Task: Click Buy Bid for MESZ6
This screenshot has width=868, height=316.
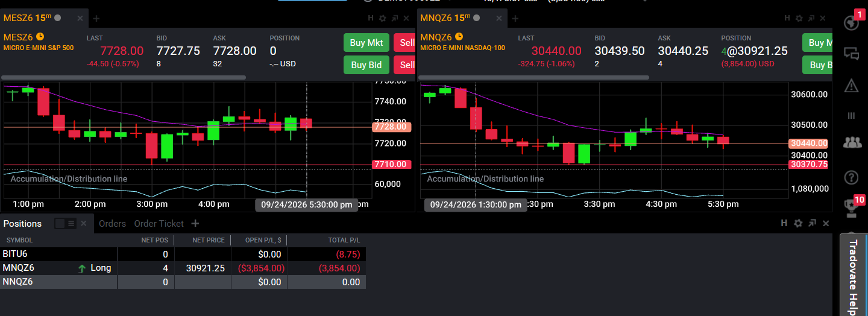Action: 366,65
